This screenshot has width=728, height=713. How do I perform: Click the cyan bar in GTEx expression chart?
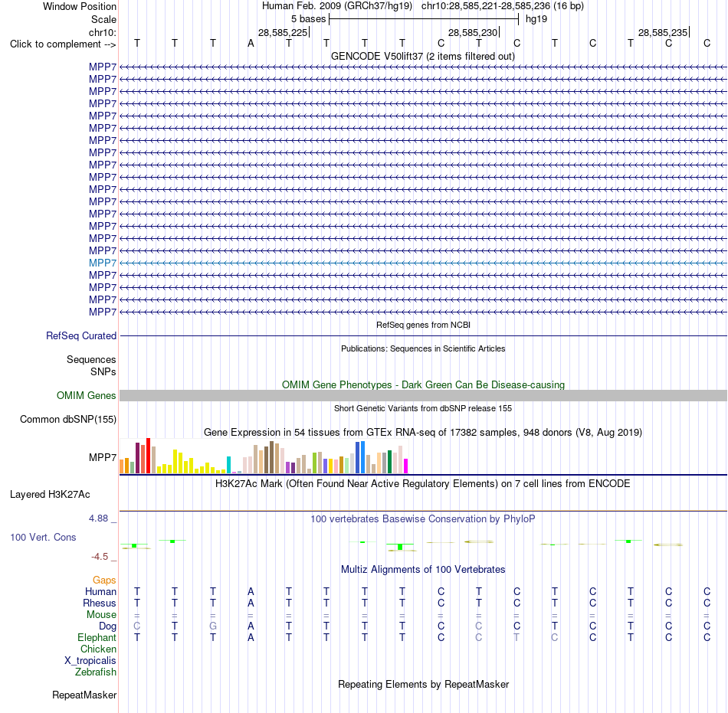[x=228, y=465]
